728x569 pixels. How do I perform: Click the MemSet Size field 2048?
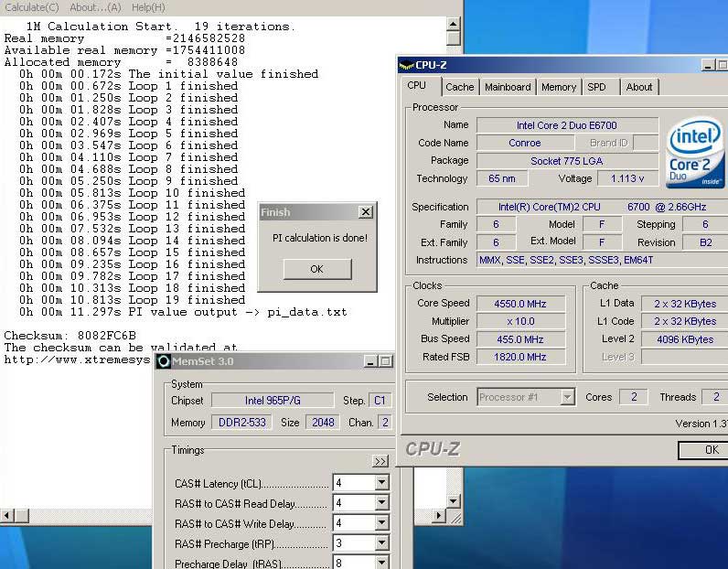(x=323, y=423)
